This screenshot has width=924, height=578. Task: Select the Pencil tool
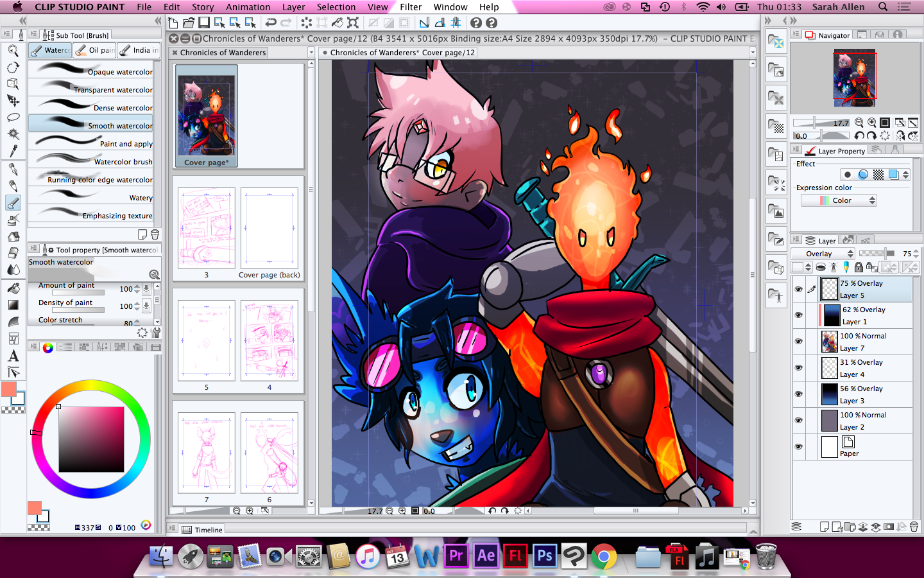(x=13, y=186)
